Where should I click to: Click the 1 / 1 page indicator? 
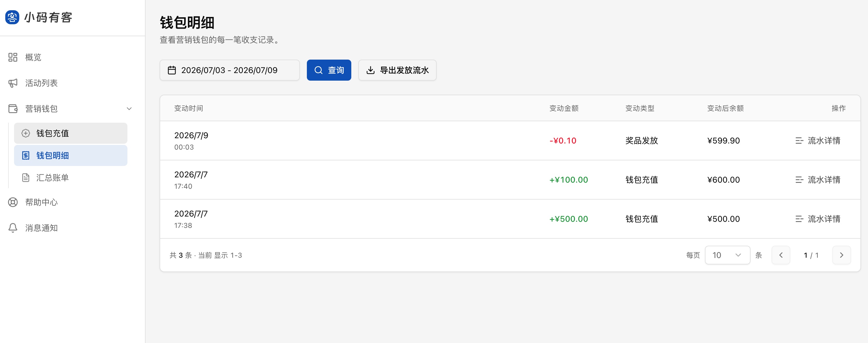pos(811,255)
